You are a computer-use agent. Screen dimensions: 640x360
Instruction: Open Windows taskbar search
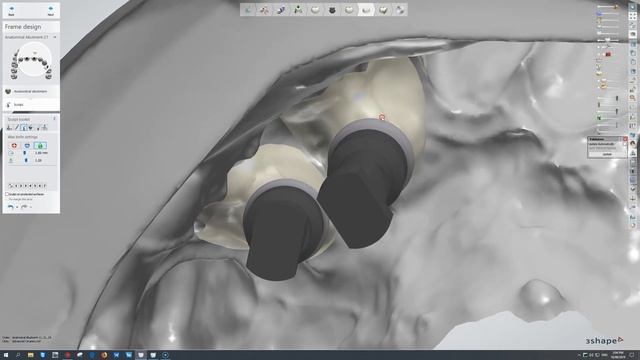(18, 355)
